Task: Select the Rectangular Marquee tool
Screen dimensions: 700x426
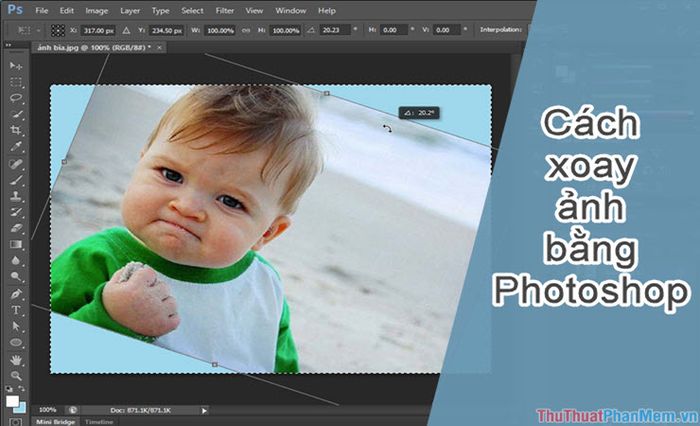Action: coord(16,82)
